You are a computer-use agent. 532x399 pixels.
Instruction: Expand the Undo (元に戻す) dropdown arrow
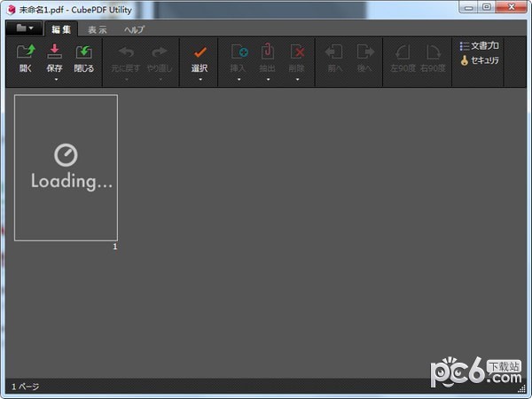point(127,80)
